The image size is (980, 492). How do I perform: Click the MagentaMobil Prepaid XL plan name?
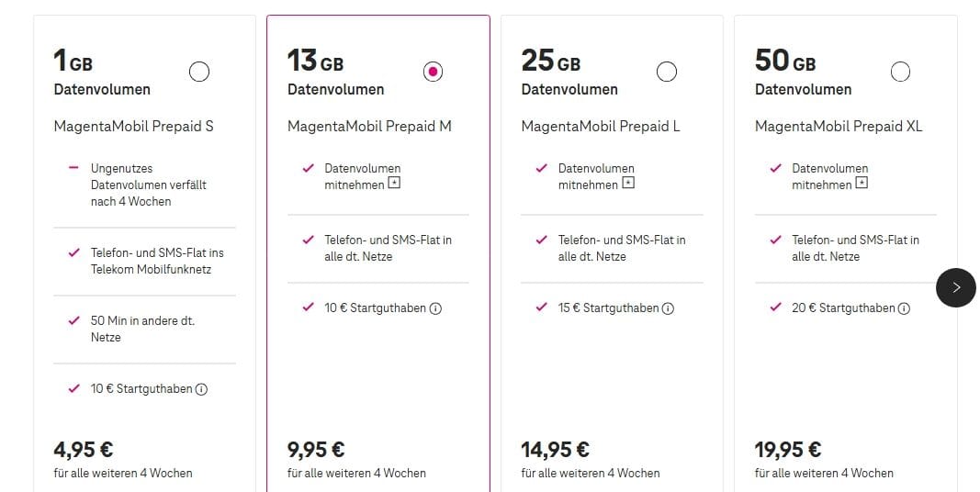[839, 126]
